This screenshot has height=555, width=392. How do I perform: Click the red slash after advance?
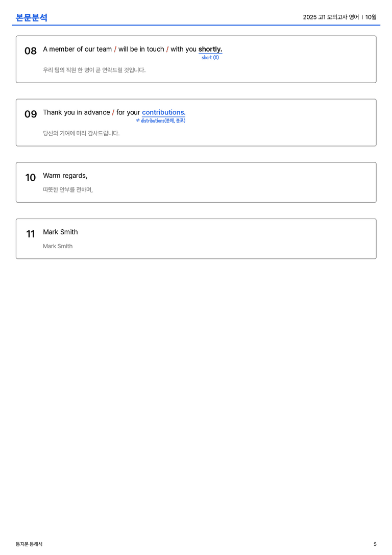click(113, 112)
